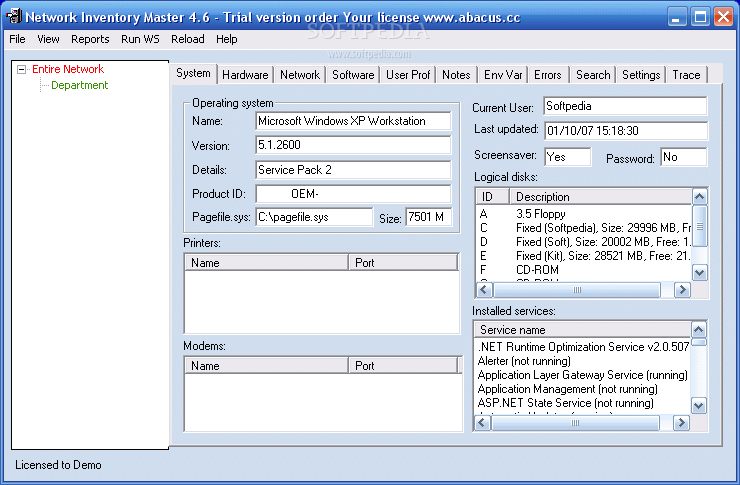The width and height of the screenshot is (740, 485).
Task: Click the Modems Name column header
Action: click(x=266, y=366)
